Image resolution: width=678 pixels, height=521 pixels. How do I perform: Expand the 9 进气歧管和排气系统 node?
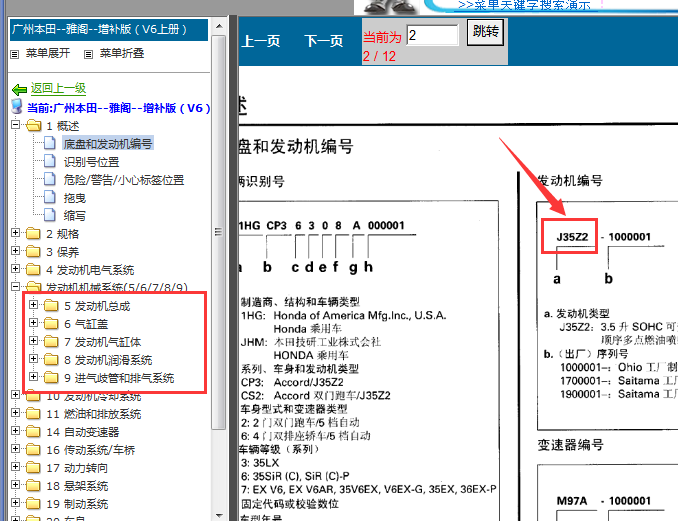pos(33,376)
